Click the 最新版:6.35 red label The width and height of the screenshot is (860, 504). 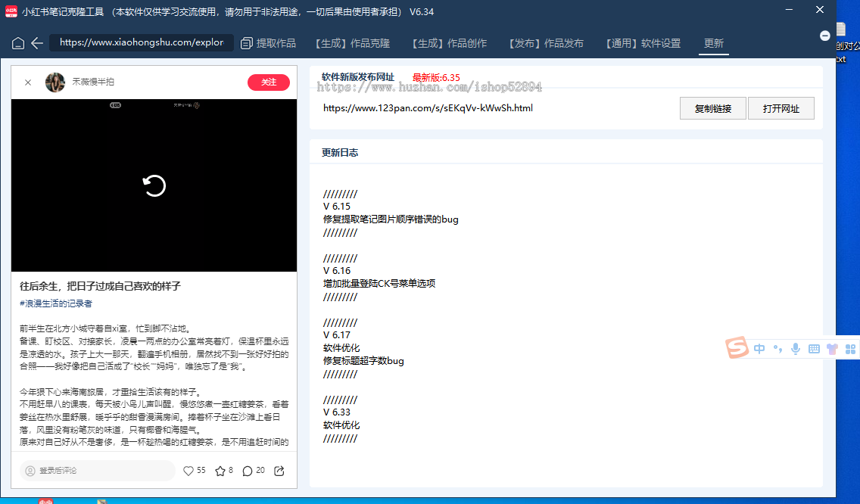tap(436, 77)
